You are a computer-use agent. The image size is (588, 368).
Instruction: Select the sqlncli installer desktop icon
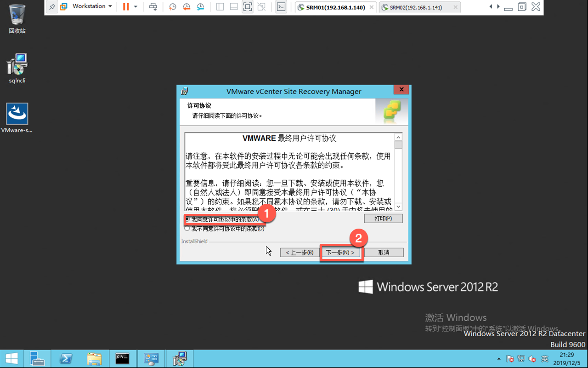17,69
